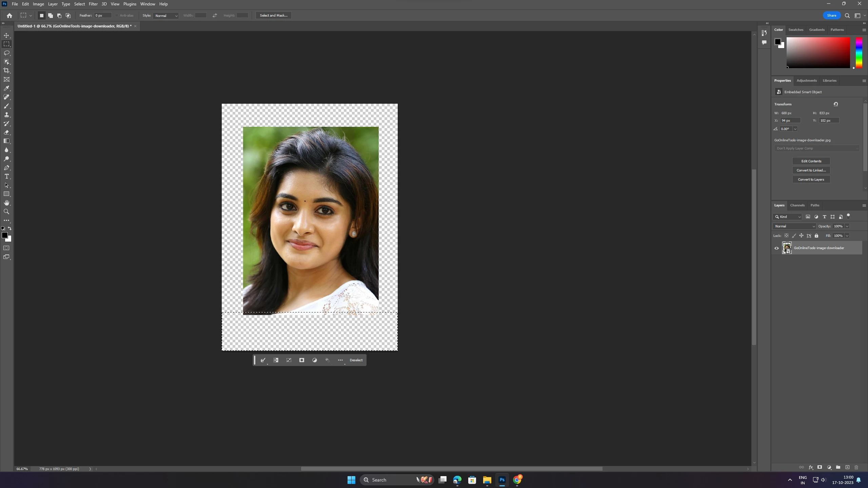Switch to the Channels tab
868x488 pixels.
797,205
